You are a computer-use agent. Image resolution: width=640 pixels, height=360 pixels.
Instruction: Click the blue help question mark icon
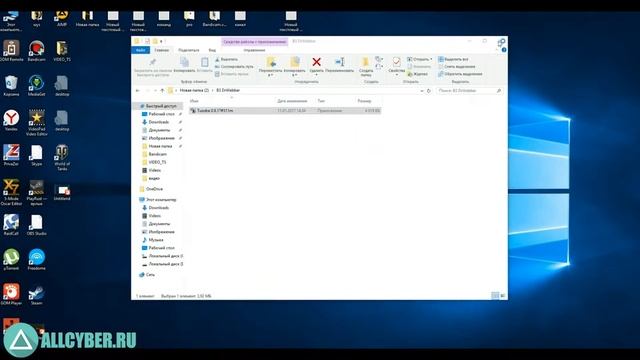504,50
